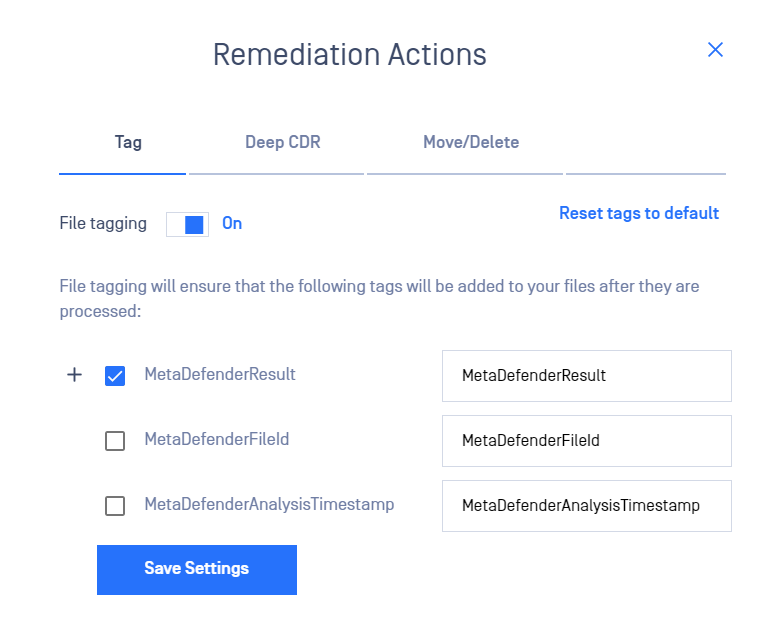Screen dimensions: 762x626
Task: Click the On label next to toggle
Action: pyautogui.click(x=232, y=224)
